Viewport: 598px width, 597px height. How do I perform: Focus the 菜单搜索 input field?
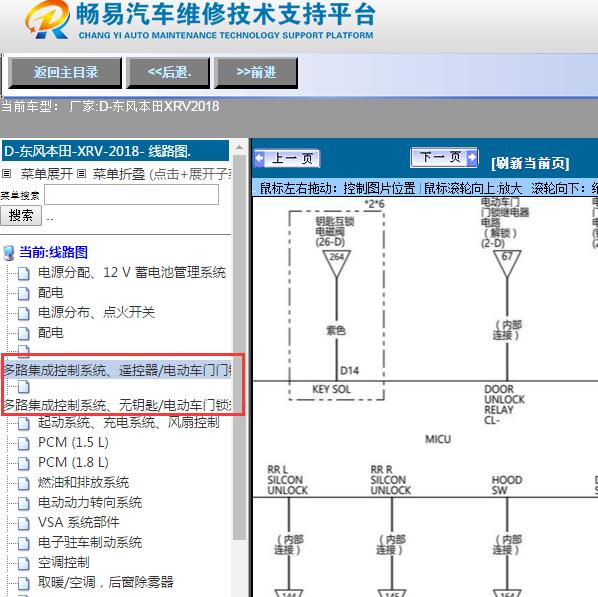(x=132, y=195)
